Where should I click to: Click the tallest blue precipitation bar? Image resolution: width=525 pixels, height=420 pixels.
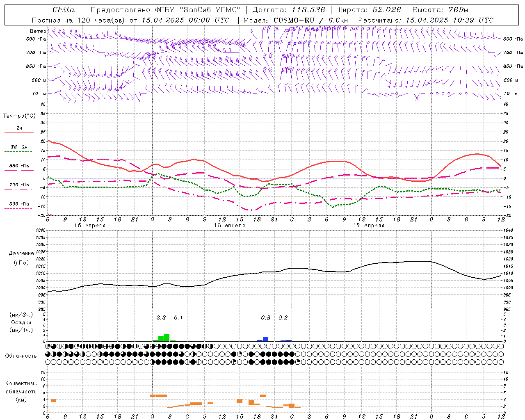coord(266,339)
